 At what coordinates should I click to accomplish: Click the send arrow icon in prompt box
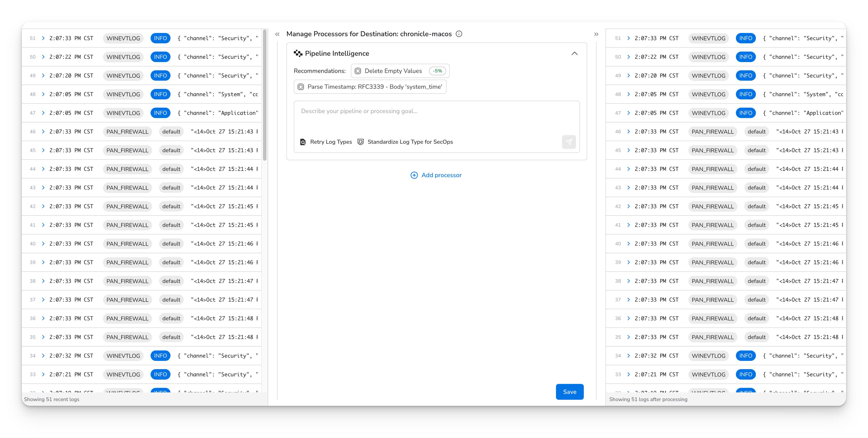[569, 142]
